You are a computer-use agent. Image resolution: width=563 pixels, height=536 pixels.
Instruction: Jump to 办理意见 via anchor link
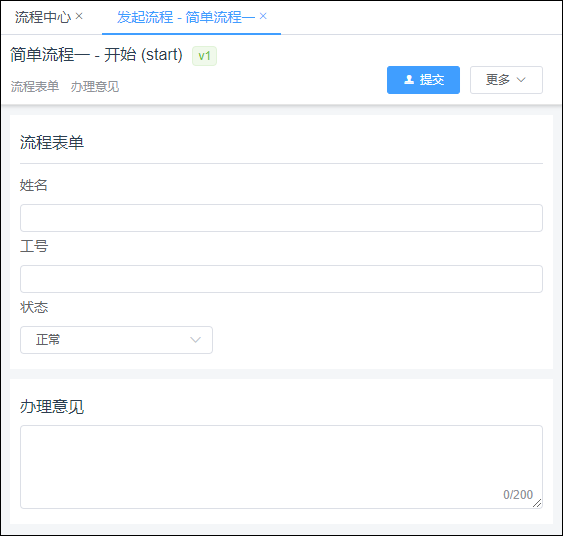click(x=95, y=87)
